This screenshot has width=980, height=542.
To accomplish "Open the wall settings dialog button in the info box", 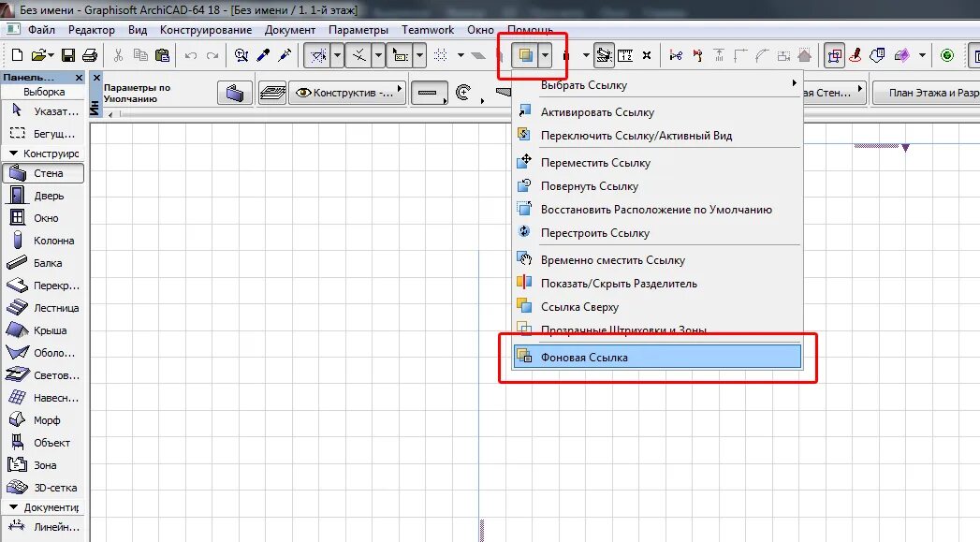I will click(235, 93).
